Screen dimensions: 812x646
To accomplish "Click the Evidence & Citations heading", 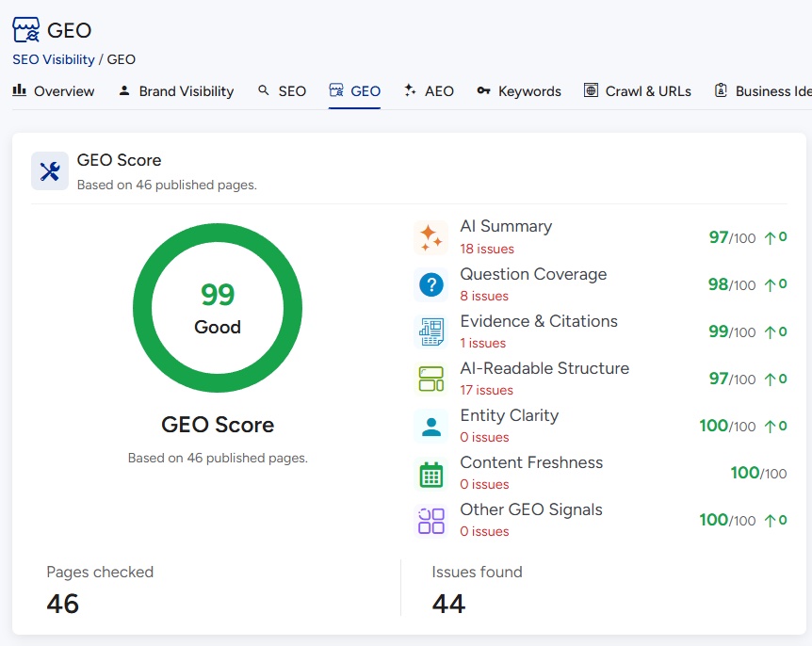I will 539,321.
